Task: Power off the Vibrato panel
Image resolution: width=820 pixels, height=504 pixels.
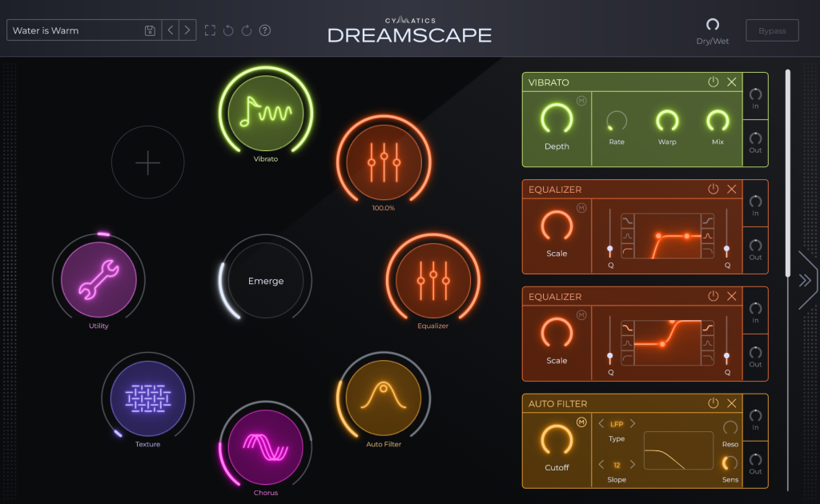Action: click(x=712, y=82)
